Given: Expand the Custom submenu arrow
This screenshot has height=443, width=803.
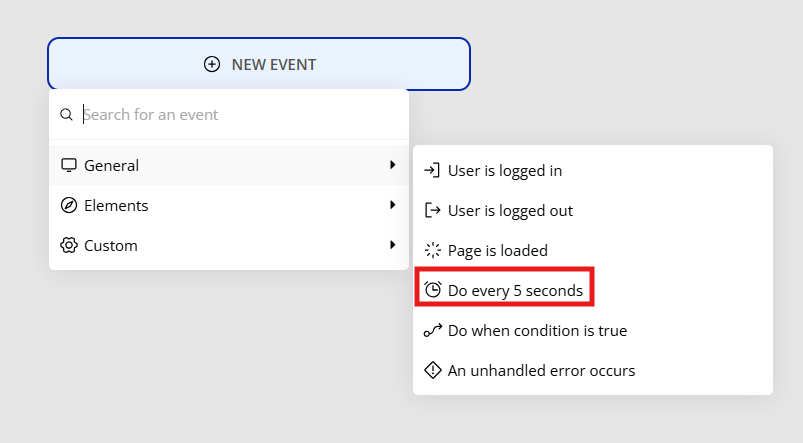Looking at the screenshot, I should pyautogui.click(x=392, y=245).
